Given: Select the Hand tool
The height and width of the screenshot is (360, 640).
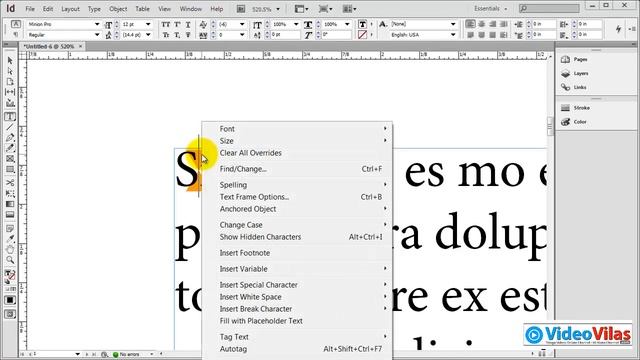Looking at the screenshot, I should coord(10,249).
